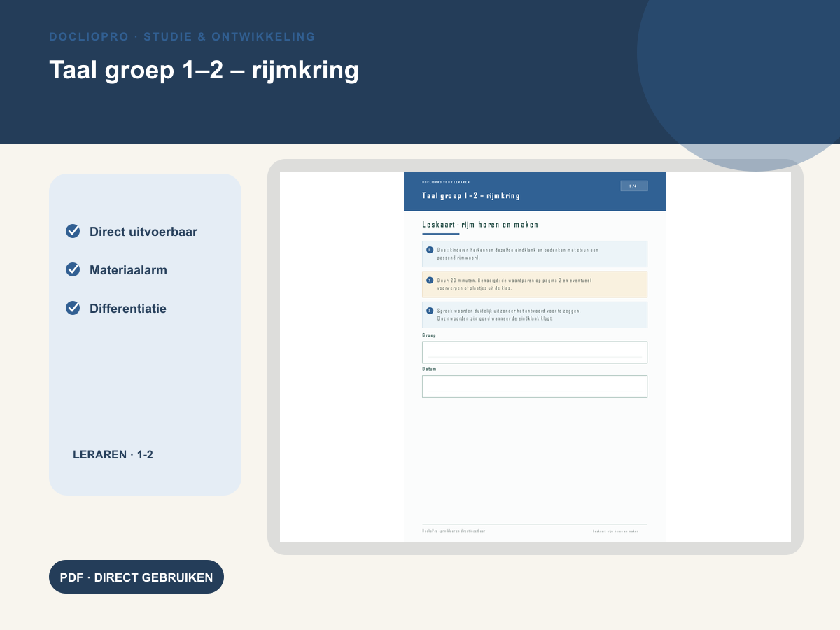Click the preview page title 'Taal groep 1–2 – rijmkring'
The width and height of the screenshot is (840, 630).
coord(471,196)
